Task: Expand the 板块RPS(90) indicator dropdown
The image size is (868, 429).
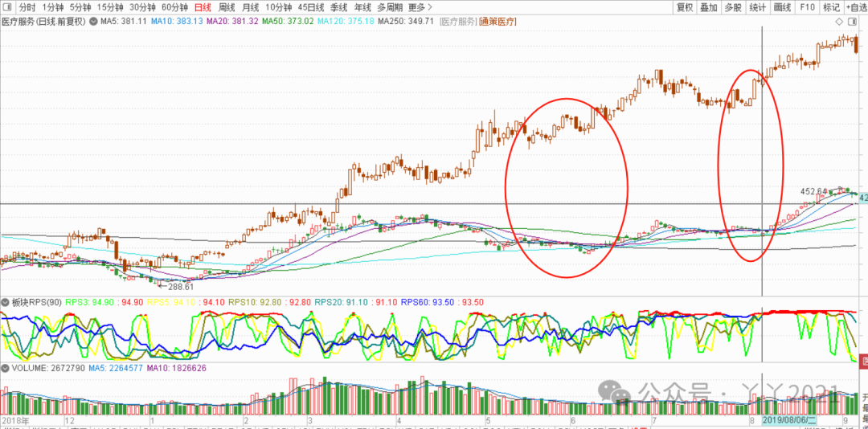Action: pyautogui.click(x=6, y=303)
